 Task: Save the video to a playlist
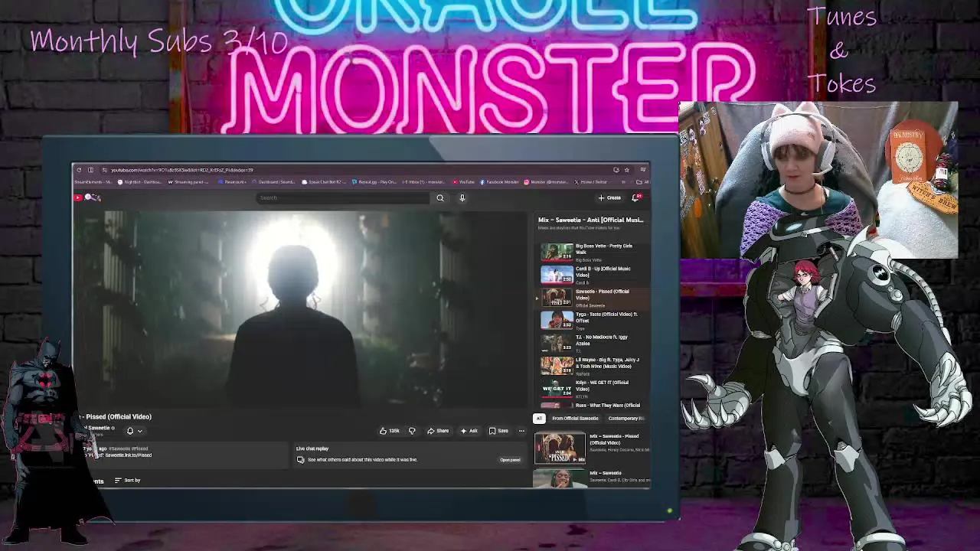498,431
